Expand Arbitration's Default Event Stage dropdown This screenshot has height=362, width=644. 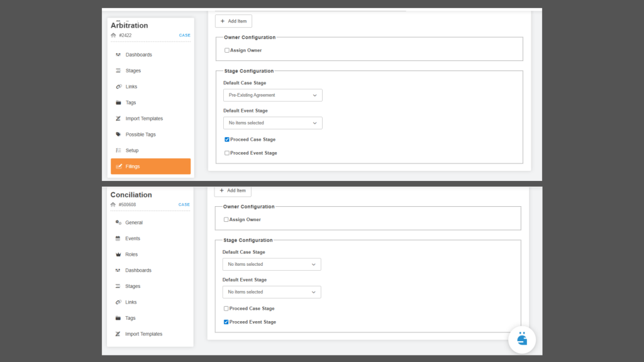(x=273, y=123)
